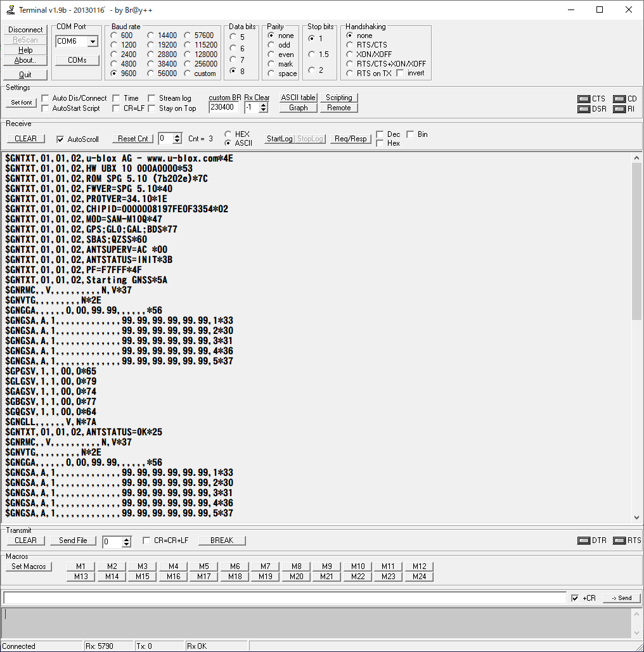Click the Quit button
The height and width of the screenshot is (652, 644).
pyautogui.click(x=25, y=75)
